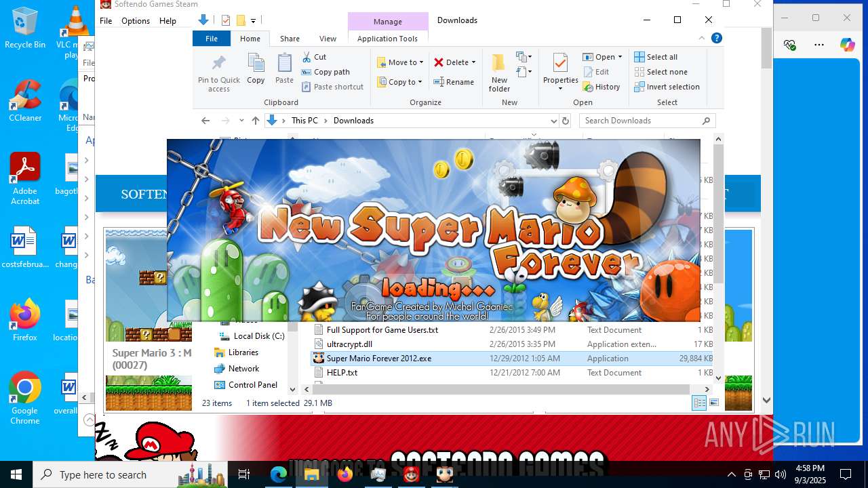Viewport: 868px width, 488px height.
Task: Create a New folder from the ribbon
Action: tap(499, 73)
